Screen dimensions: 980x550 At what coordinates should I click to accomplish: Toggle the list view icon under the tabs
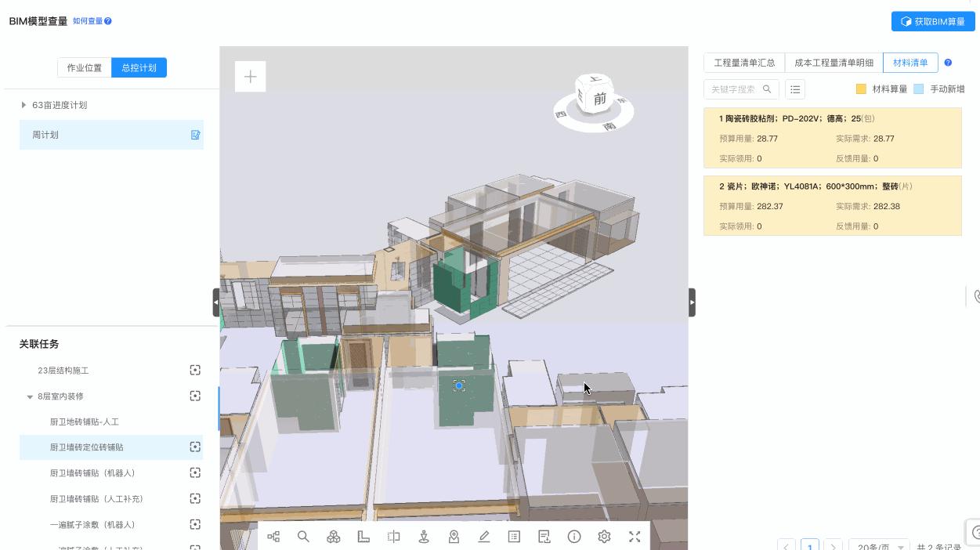tap(795, 89)
